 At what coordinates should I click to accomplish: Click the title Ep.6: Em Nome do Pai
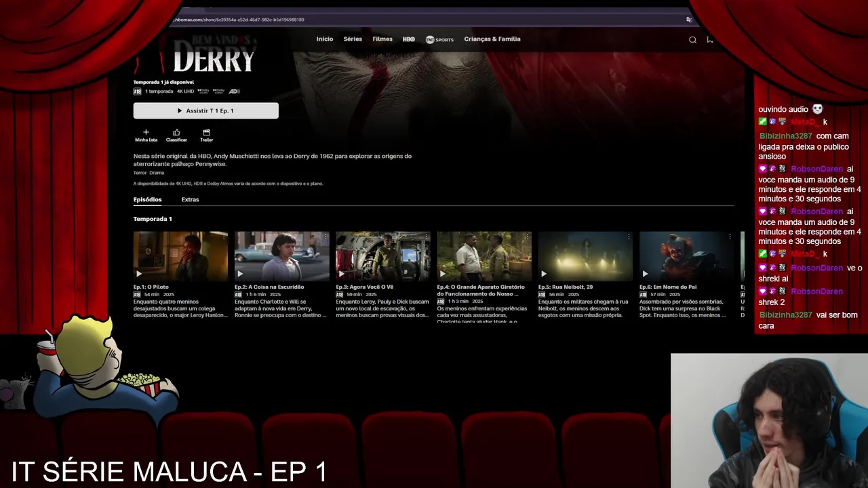click(x=668, y=287)
